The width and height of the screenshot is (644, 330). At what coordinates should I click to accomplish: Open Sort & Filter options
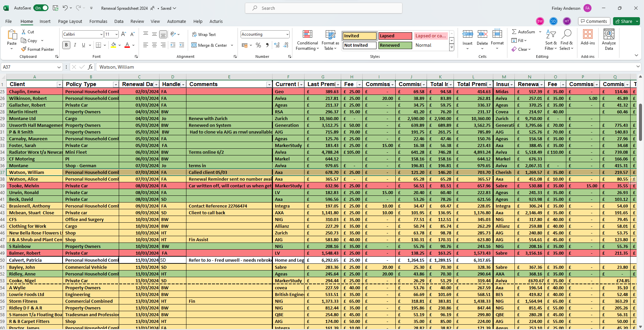[551, 40]
